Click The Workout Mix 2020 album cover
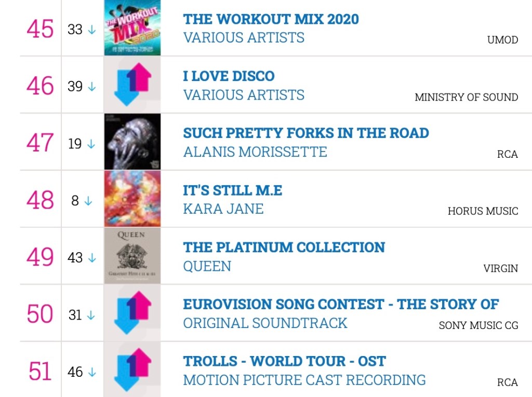Image resolution: width=532 pixels, height=397 pixels. click(x=132, y=28)
